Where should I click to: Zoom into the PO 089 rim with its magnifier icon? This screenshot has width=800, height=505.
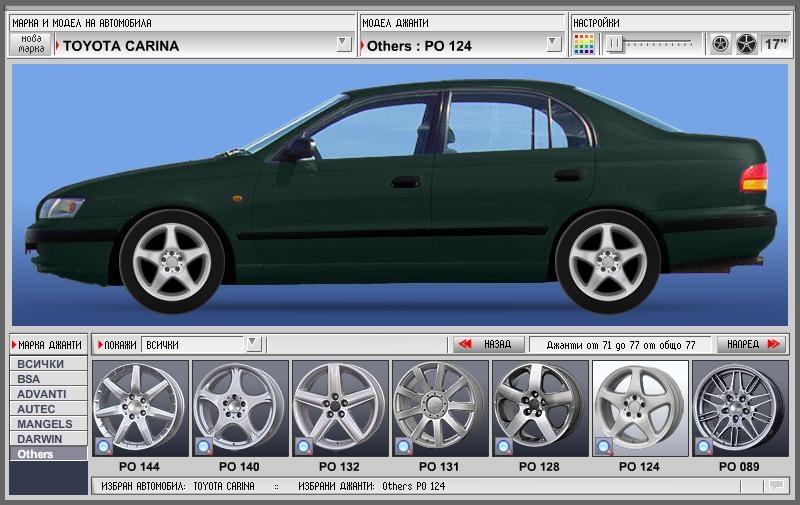(x=704, y=447)
